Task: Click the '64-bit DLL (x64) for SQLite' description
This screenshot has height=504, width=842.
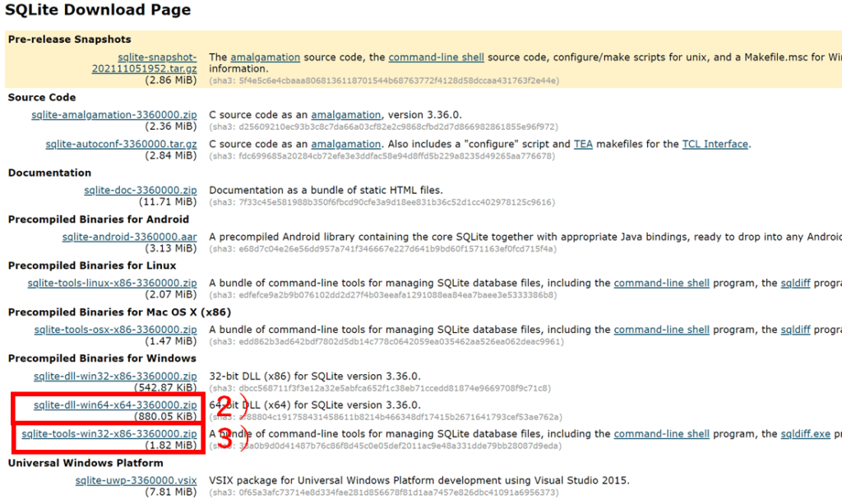Action: (x=315, y=405)
